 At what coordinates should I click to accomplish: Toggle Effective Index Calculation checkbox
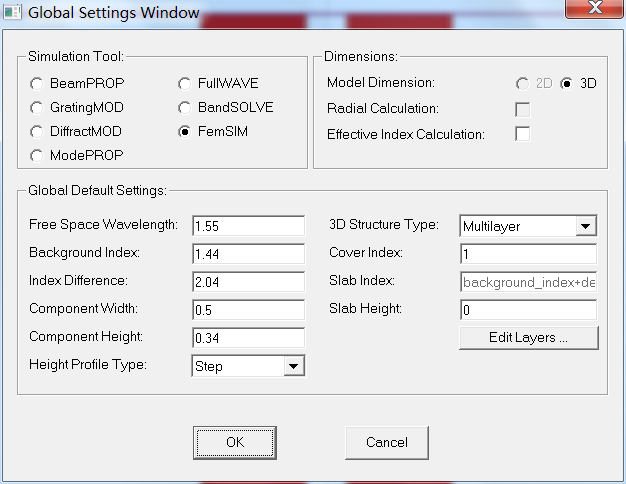522,133
